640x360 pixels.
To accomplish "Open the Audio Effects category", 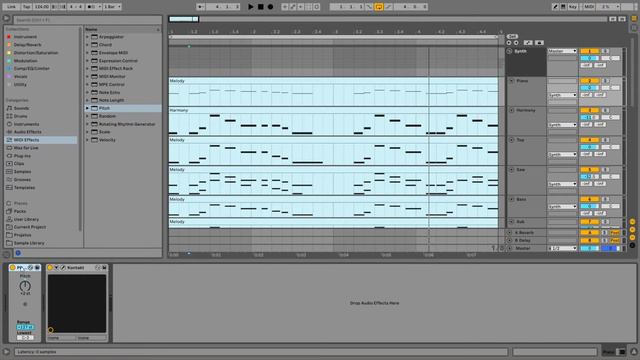I will click(x=27, y=132).
